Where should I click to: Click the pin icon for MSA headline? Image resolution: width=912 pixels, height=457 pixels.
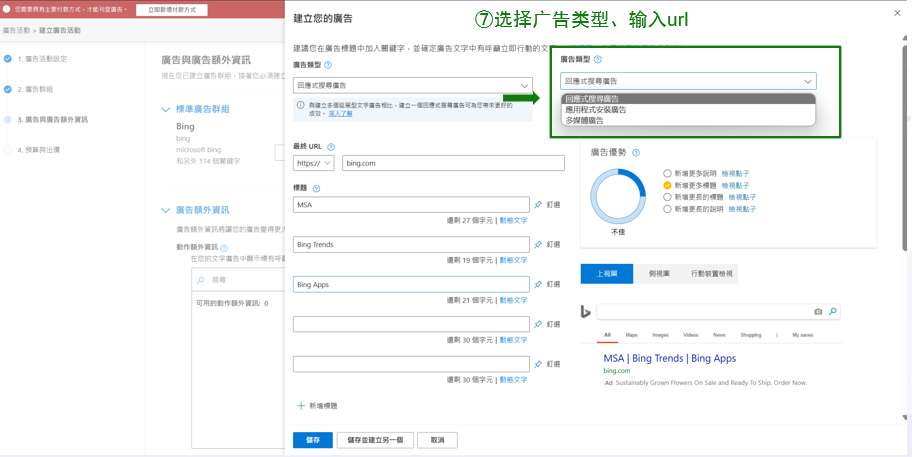tap(538, 205)
